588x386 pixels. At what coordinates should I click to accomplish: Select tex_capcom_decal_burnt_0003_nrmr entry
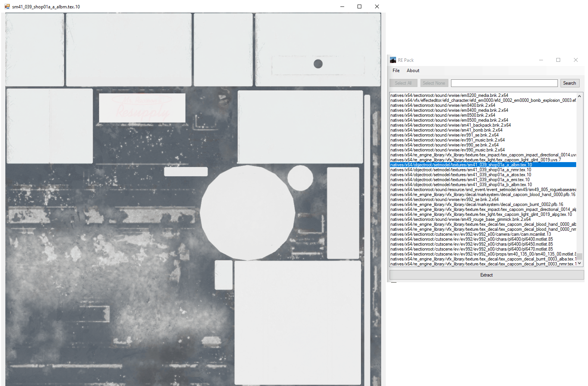(x=483, y=264)
